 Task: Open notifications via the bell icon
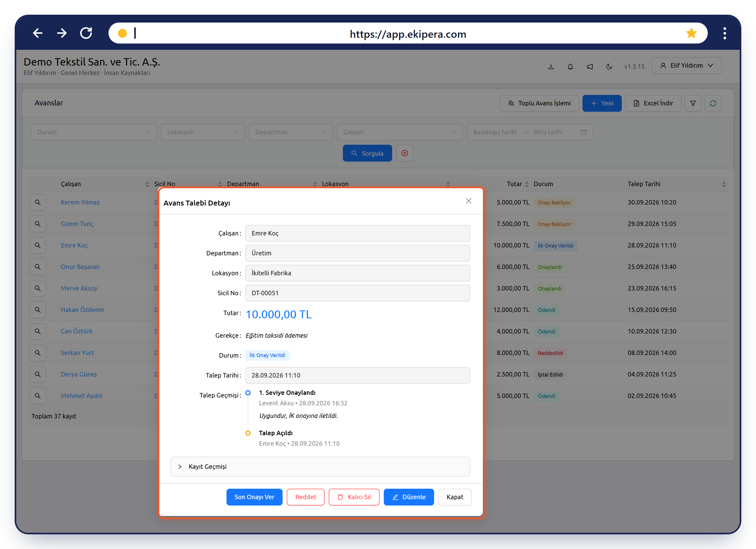pyautogui.click(x=570, y=66)
